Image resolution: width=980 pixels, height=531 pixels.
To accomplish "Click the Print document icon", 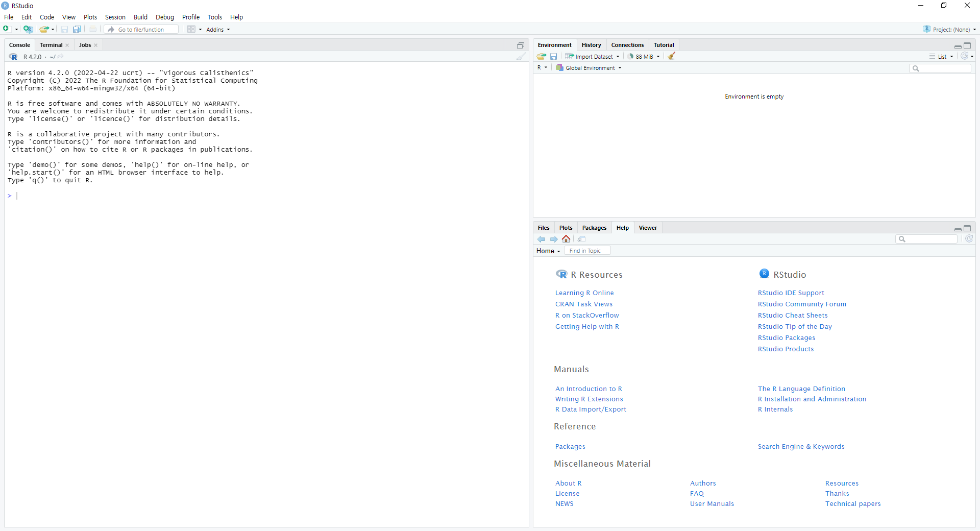I will 93,29.
